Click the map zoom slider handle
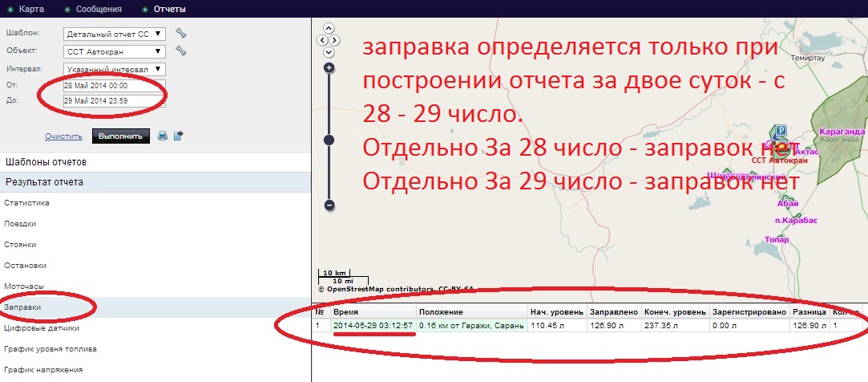This screenshot has height=382, width=868. (329, 140)
